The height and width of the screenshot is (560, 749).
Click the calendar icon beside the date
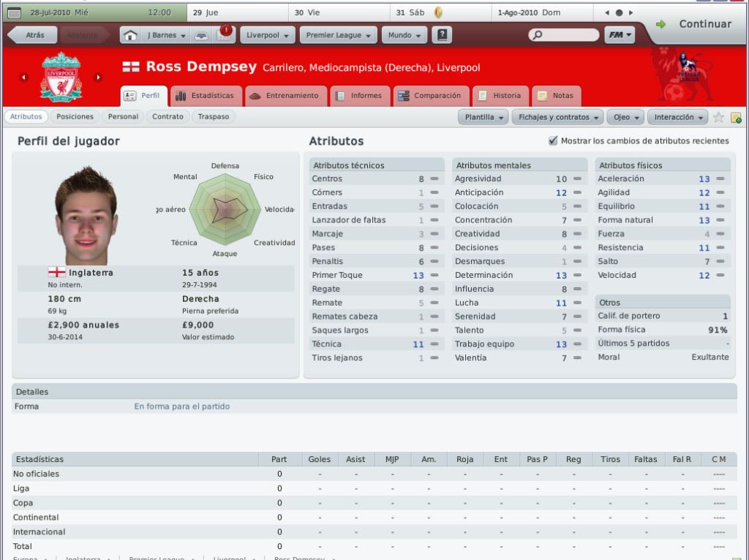pos(15,13)
